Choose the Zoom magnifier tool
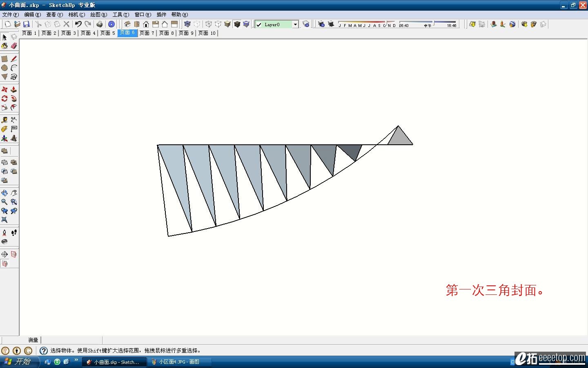This screenshot has height=368, width=588. pos(4,202)
